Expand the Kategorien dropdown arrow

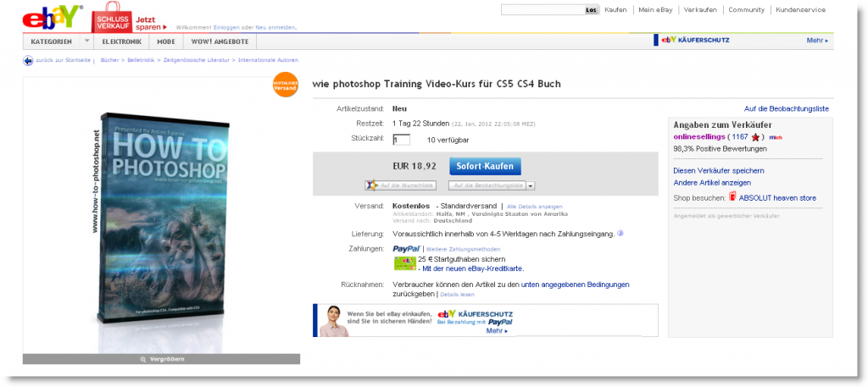(87, 41)
